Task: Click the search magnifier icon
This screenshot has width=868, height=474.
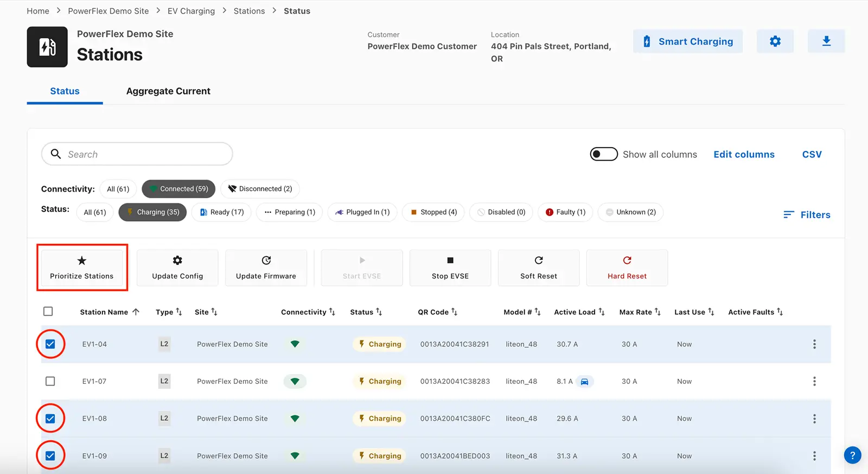Action: coord(56,154)
